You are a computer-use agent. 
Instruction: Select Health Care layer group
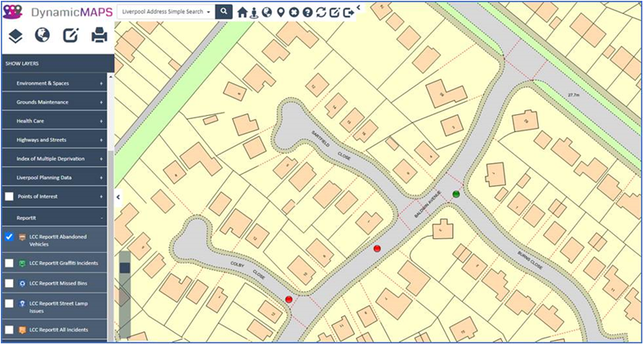click(x=54, y=121)
